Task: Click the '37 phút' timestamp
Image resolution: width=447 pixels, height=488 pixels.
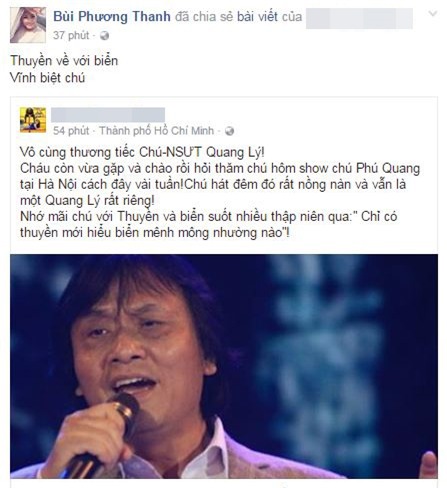Action: click(71, 35)
